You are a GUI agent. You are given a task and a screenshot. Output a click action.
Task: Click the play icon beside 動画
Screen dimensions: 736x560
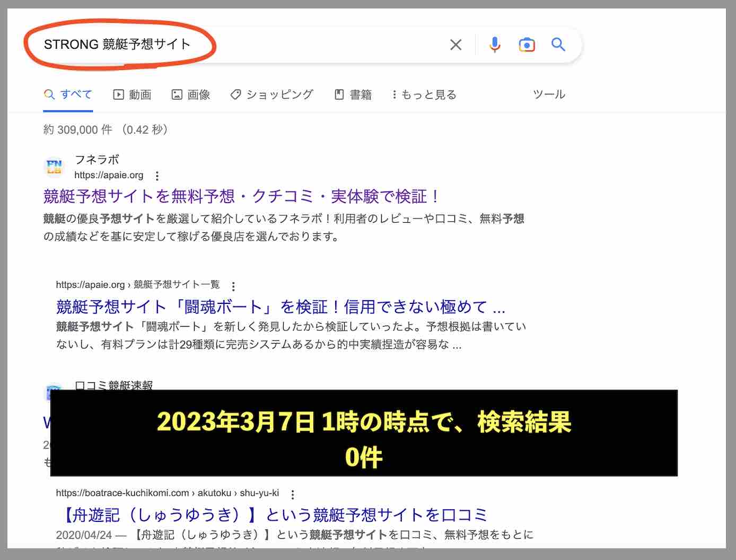[x=118, y=94]
